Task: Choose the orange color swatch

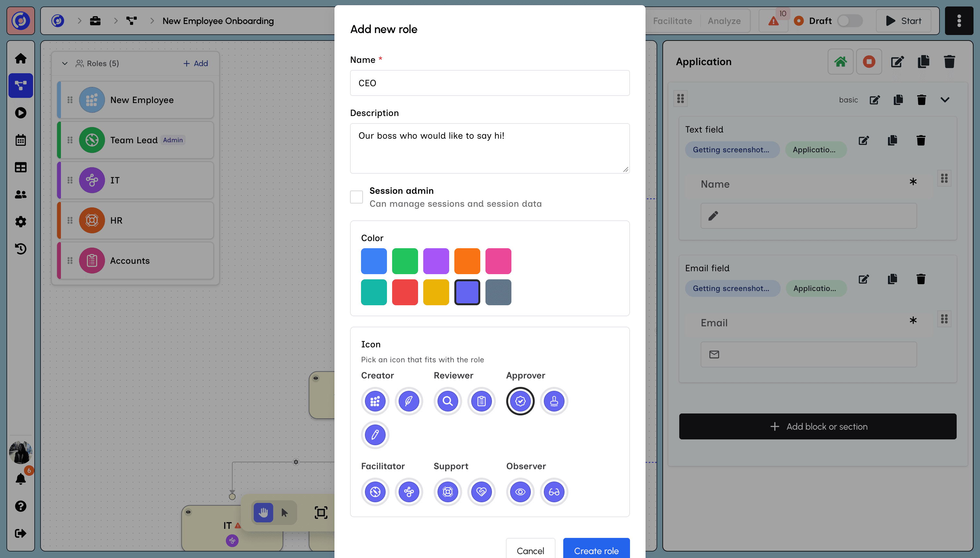Action: click(467, 261)
